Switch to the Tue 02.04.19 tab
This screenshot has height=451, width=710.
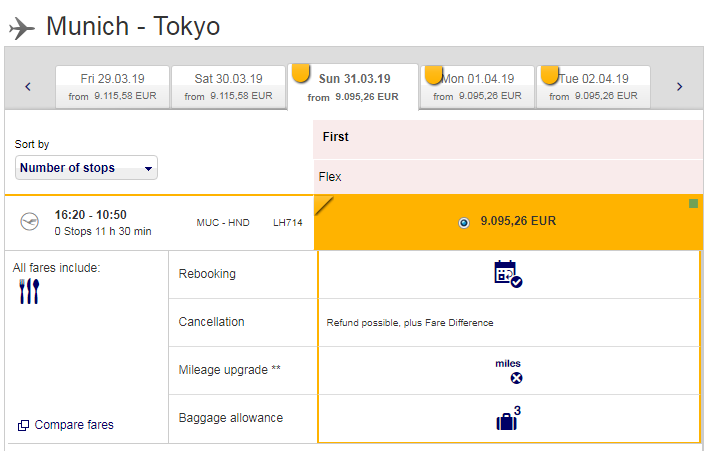(593, 87)
